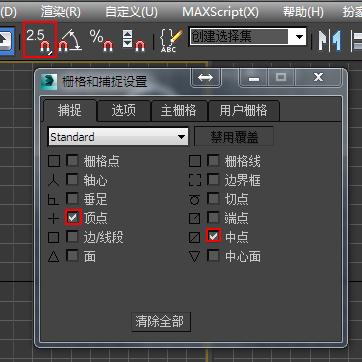Enable the 边界框 snap checkbox

point(213,180)
